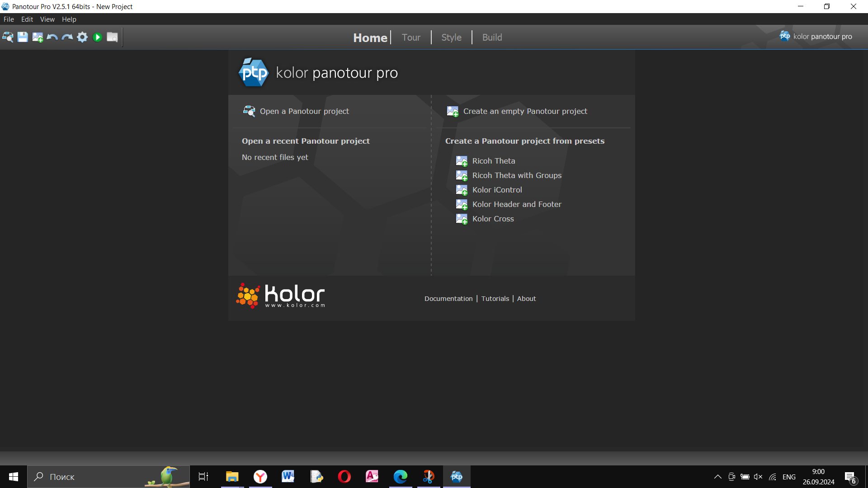Click the Add panoramas toolbar icon
This screenshot has height=488, width=868.
[x=38, y=37]
